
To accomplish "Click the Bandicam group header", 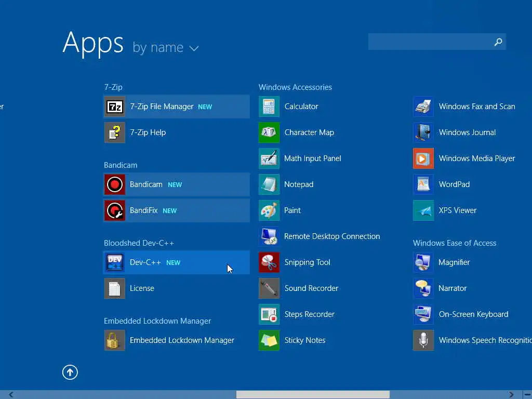I will point(121,165).
